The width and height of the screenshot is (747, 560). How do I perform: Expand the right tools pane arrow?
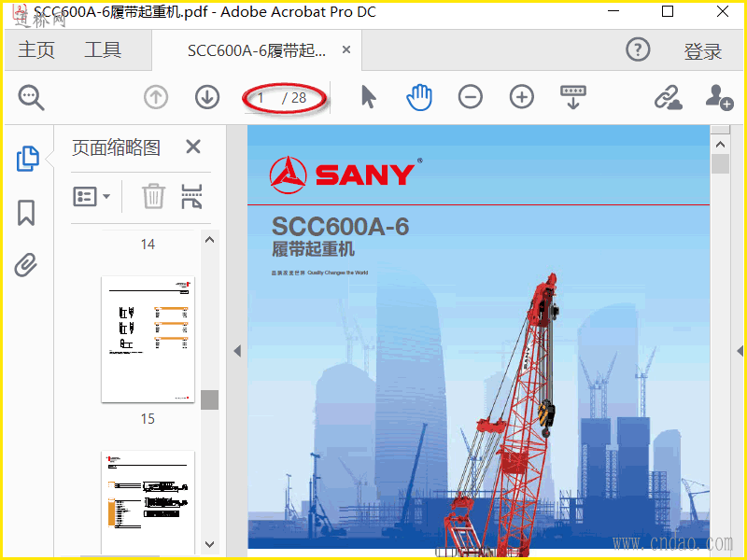pyautogui.click(x=740, y=352)
